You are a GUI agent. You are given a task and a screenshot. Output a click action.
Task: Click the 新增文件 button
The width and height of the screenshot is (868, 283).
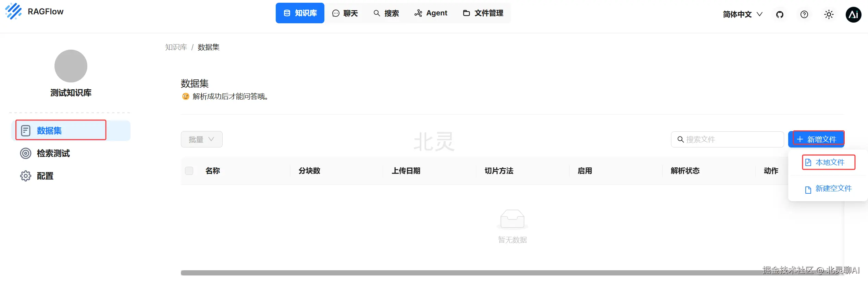(816, 139)
